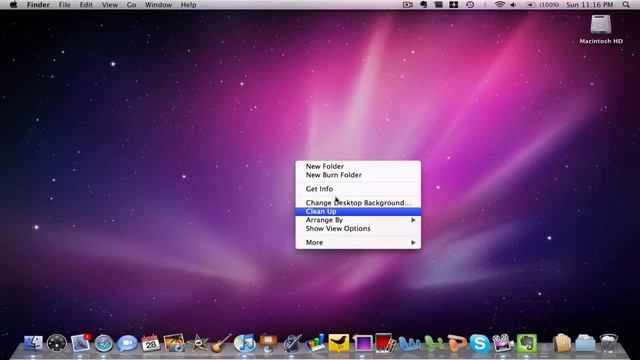Click the battery 100% status
640x360 pixels.
[542, 5]
